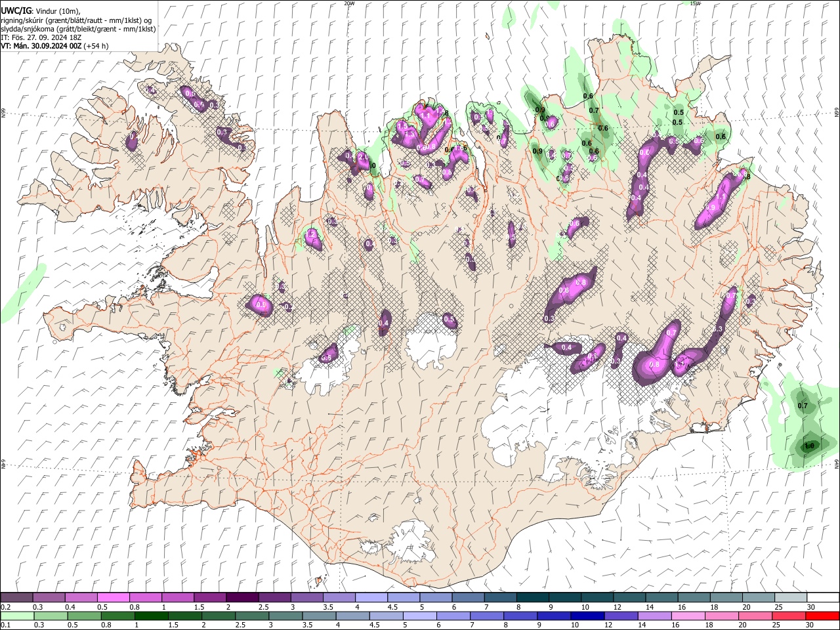Click the '2.5' label under the rain legend
The width and height of the screenshot is (840, 630).
pyautogui.click(x=239, y=625)
